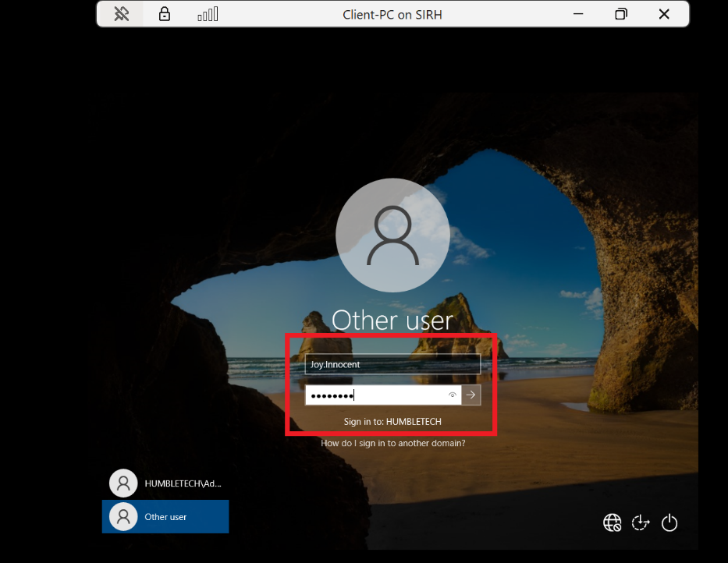The height and width of the screenshot is (563, 728).
Task: Reveal the typed password with eye icon
Action: [453, 395]
